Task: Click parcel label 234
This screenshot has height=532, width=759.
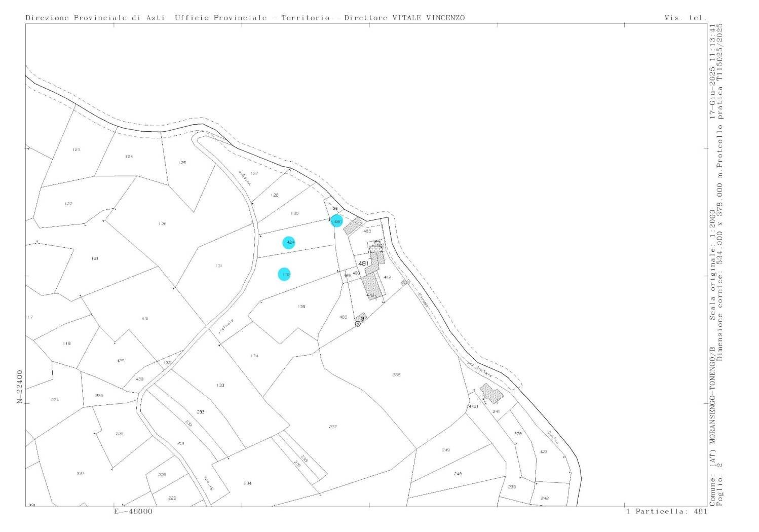Action: click(x=247, y=483)
